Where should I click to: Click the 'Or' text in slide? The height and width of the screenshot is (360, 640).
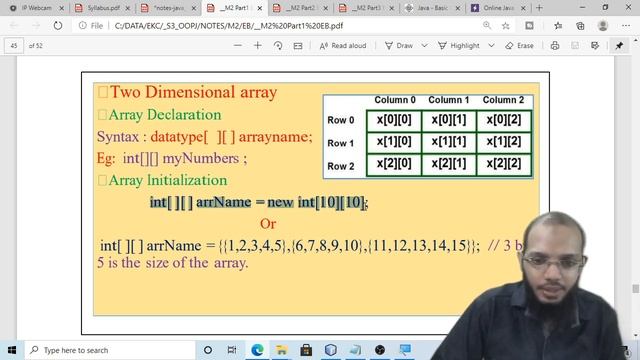pos(268,224)
